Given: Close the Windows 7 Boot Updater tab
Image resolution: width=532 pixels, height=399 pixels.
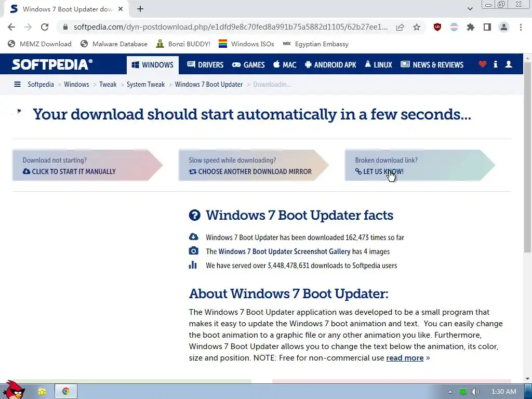Looking at the screenshot, I should (121, 9).
